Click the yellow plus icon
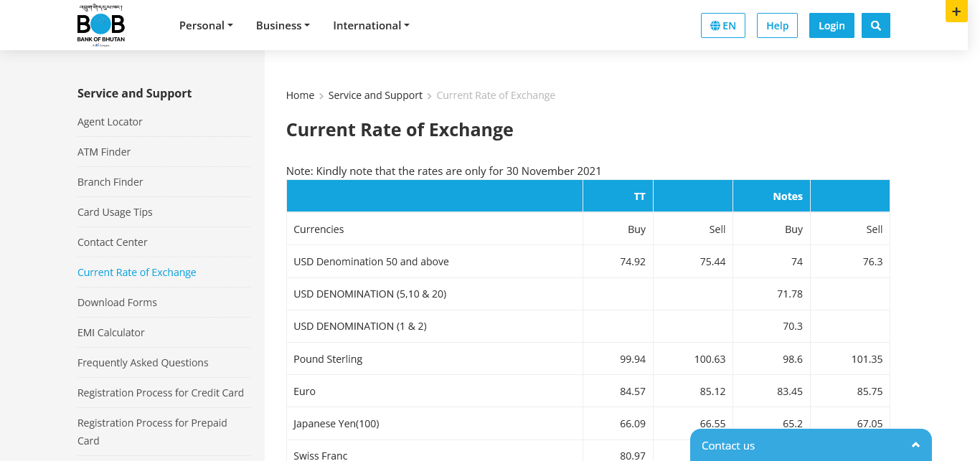 [956, 11]
